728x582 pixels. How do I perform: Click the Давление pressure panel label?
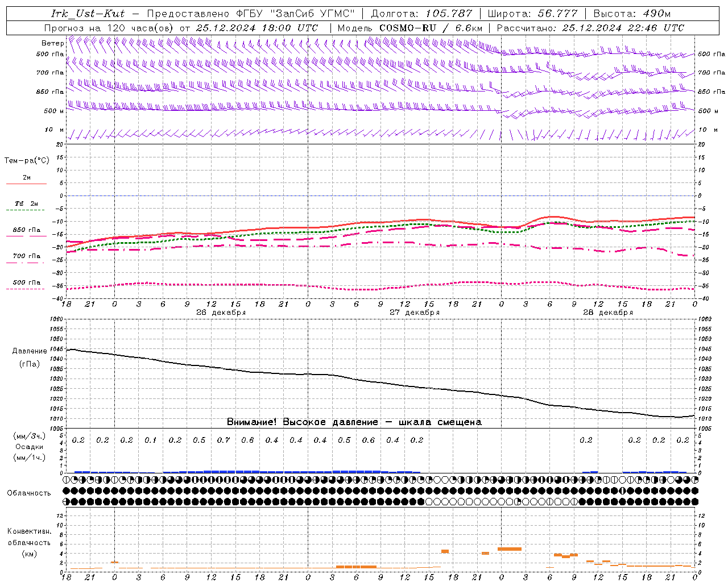click(x=30, y=351)
